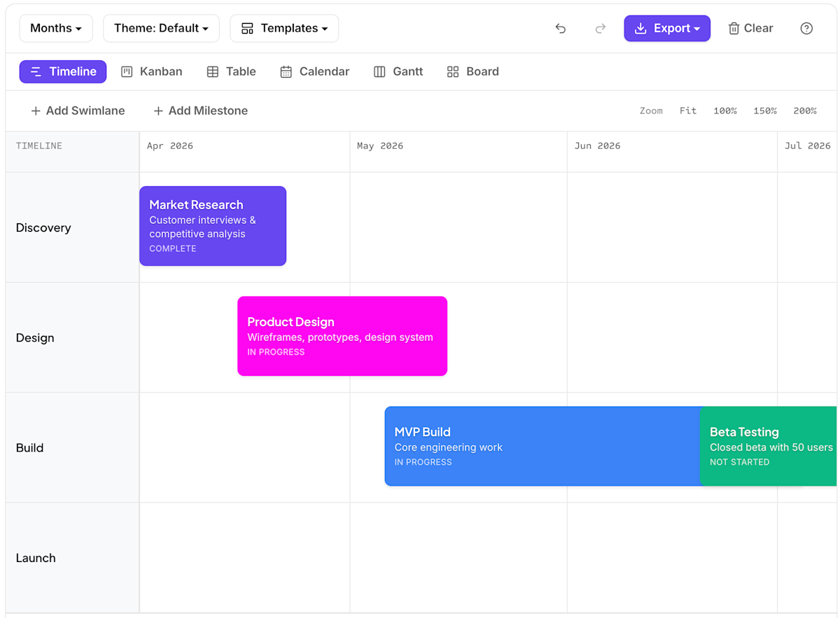
Task: Click the May 2026 column header
Action: point(380,146)
